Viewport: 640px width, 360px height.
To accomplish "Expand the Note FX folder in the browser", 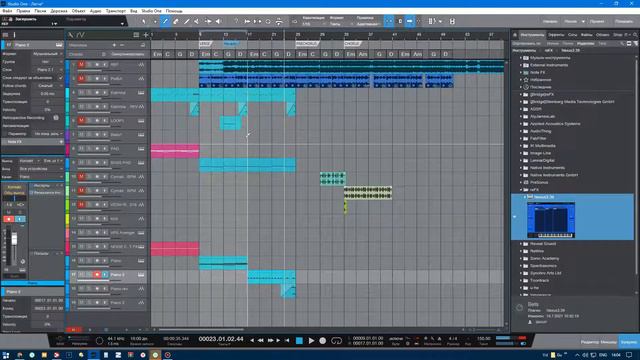I will pos(521,73).
